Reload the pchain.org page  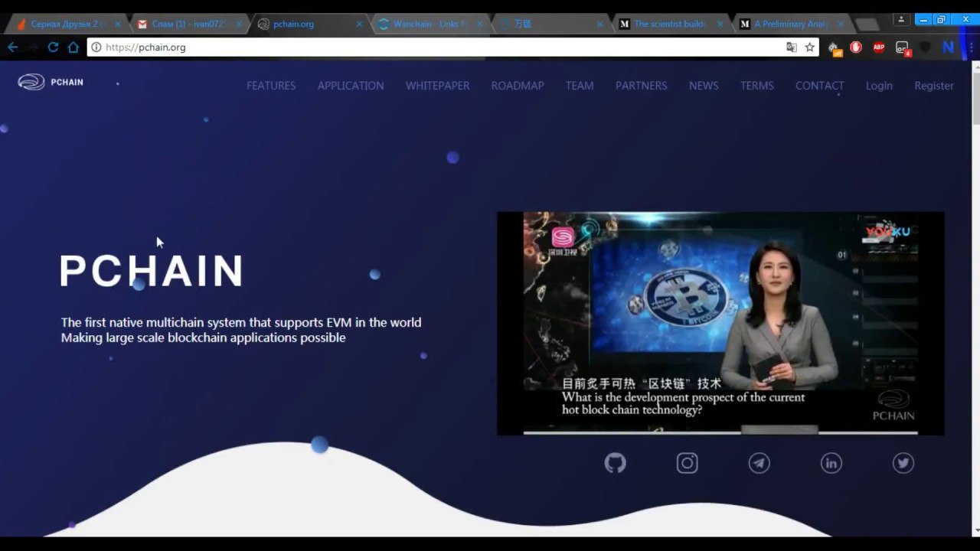[53, 47]
